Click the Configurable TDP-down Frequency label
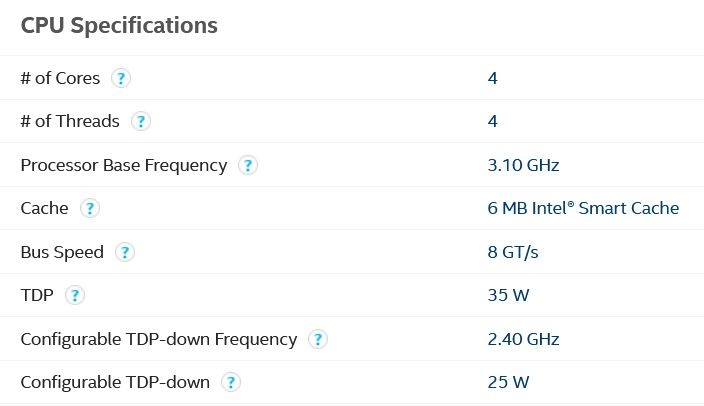 tap(159, 339)
